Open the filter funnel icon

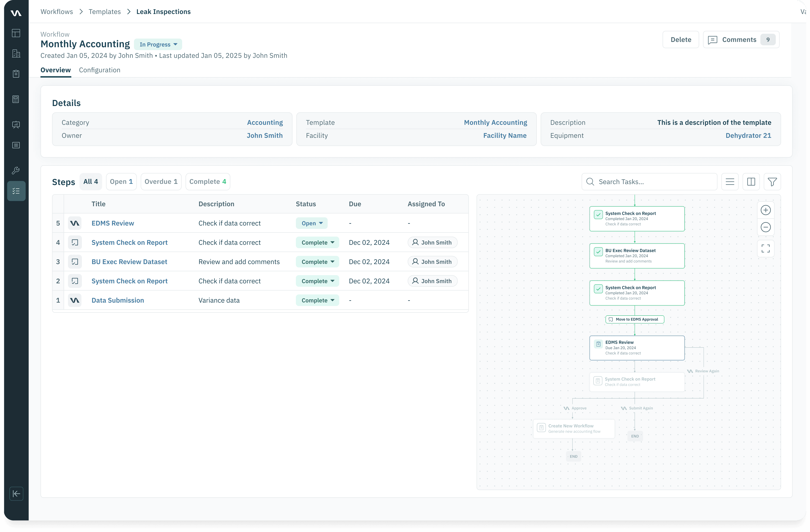click(x=772, y=182)
